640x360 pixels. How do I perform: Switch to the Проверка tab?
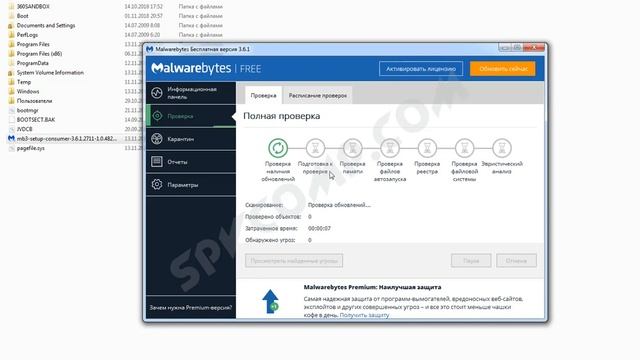click(x=263, y=96)
